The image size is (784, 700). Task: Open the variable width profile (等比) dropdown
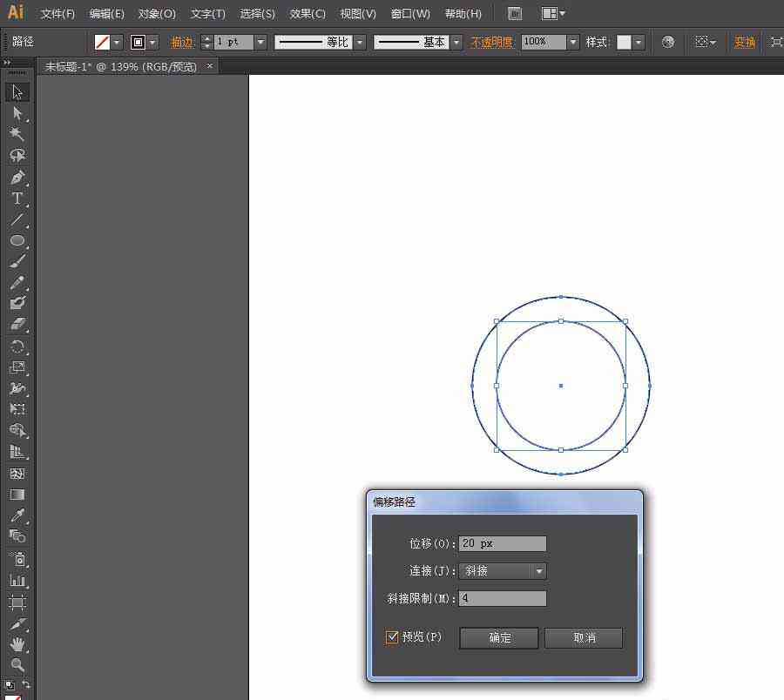[x=360, y=42]
